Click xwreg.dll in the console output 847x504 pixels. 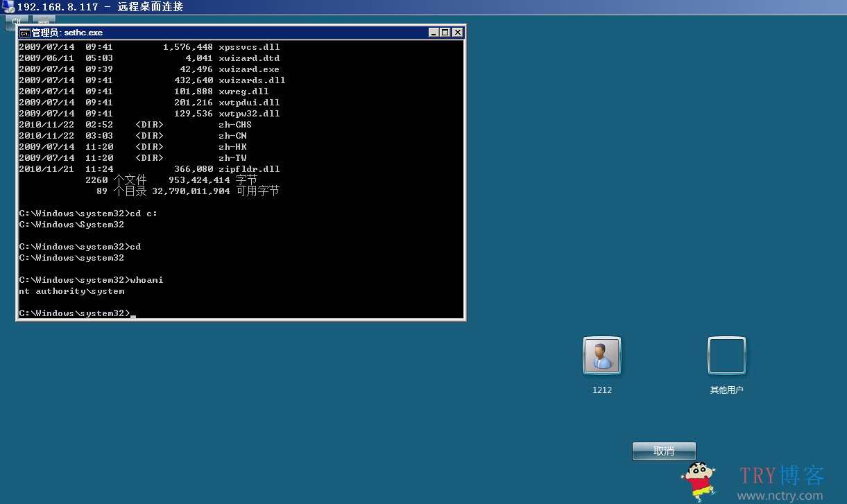pos(243,92)
